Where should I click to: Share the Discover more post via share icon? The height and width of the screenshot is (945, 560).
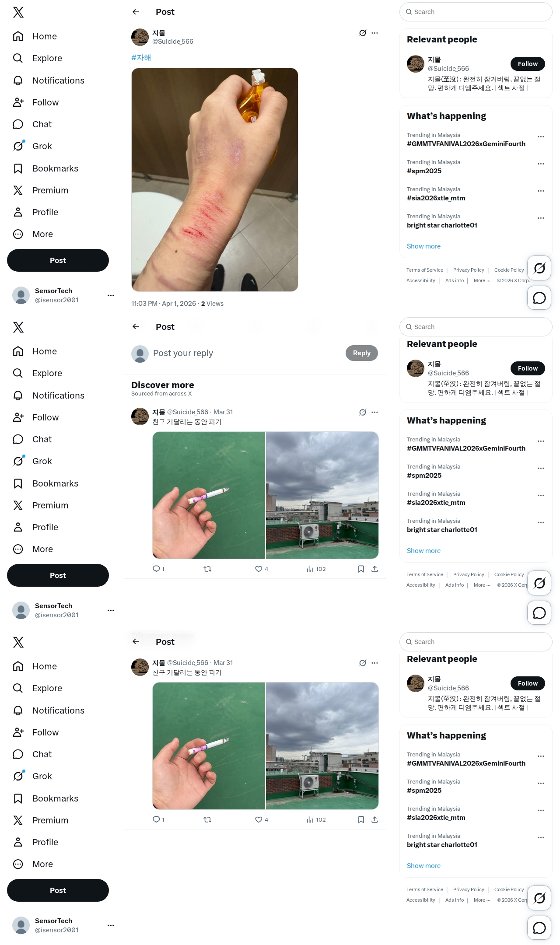coord(374,569)
